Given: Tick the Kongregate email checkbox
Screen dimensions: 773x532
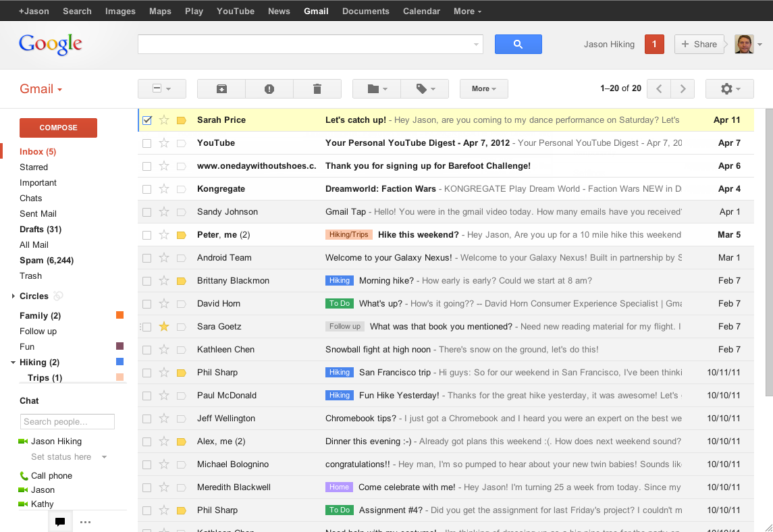Looking at the screenshot, I should (147, 189).
